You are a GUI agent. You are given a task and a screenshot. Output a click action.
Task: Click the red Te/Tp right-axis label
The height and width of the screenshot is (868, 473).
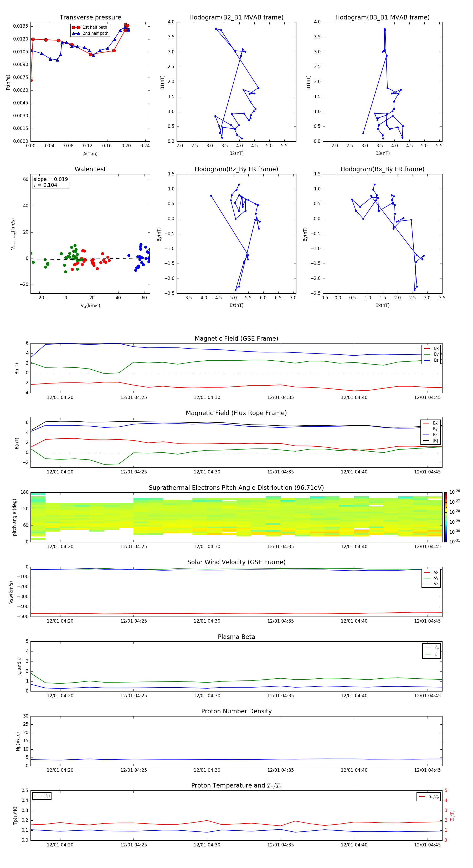(452, 815)
